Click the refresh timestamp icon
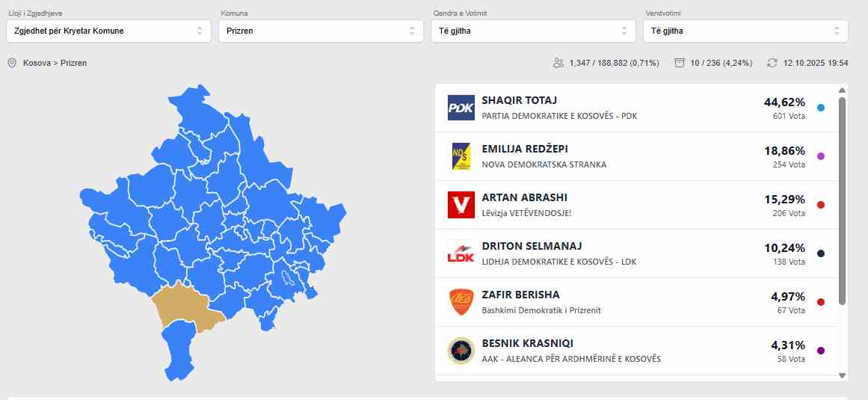868x400 pixels. pyautogui.click(x=772, y=63)
